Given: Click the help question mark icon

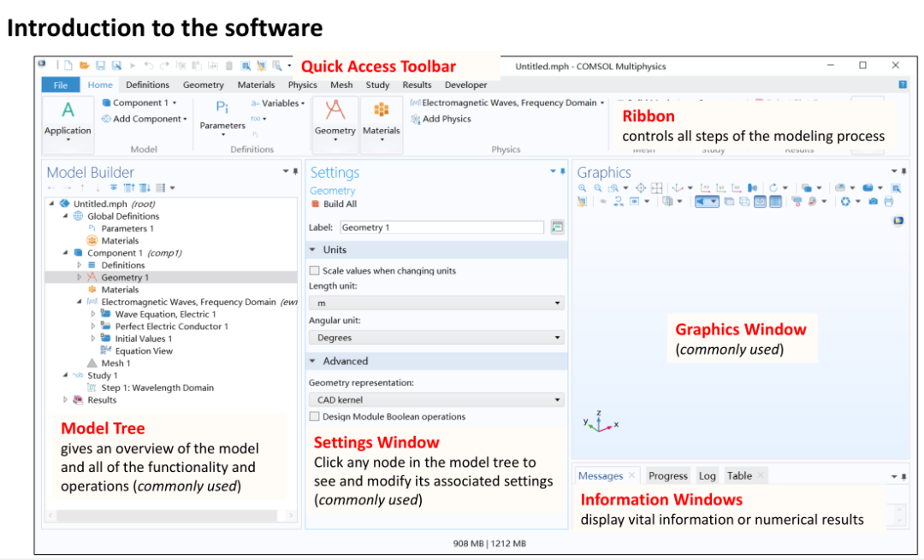Looking at the screenshot, I should pyautogui.click(x=903, y=85).
